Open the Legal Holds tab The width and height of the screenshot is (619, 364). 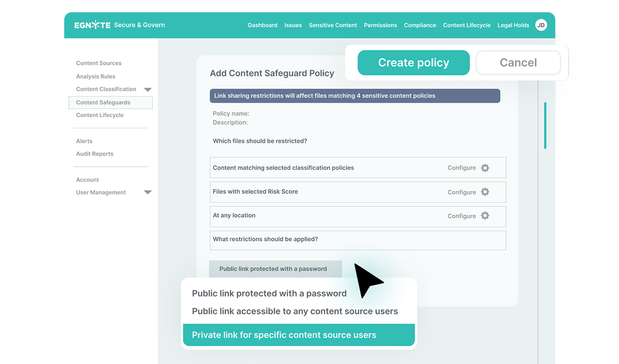click(x=513, y=25)
